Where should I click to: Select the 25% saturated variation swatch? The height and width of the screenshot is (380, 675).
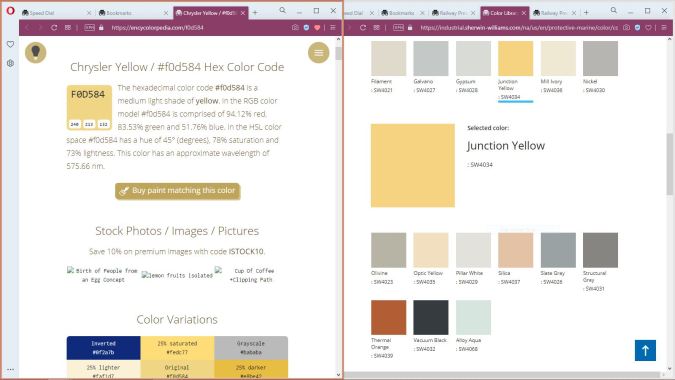tap(177, 348)
